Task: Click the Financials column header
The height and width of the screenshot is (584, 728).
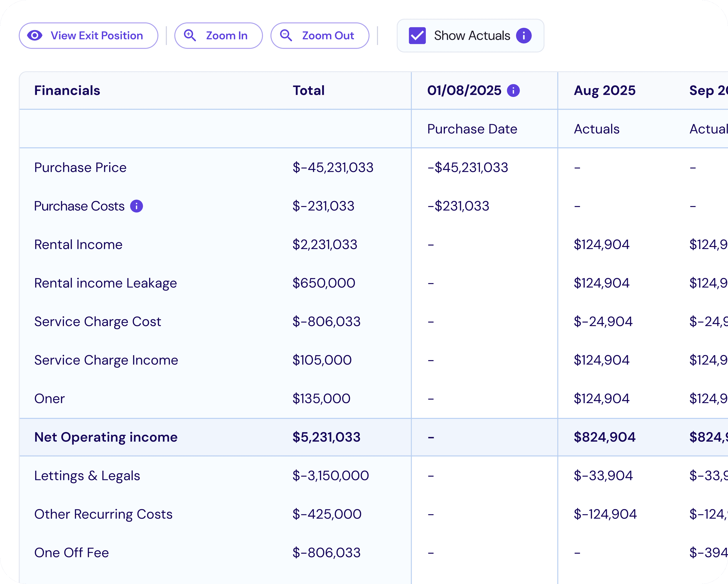Action: point(67,90)
